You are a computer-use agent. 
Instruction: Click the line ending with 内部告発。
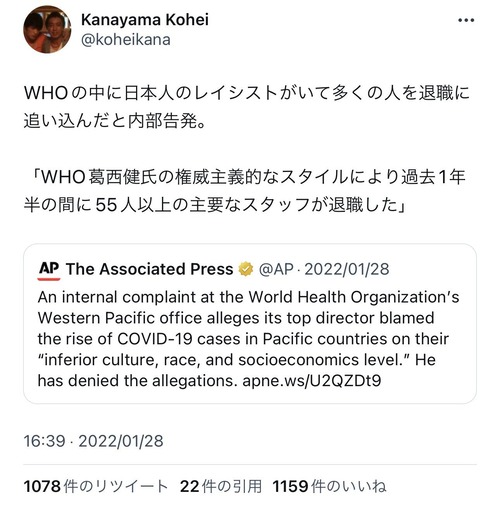[x=115, y=121]
